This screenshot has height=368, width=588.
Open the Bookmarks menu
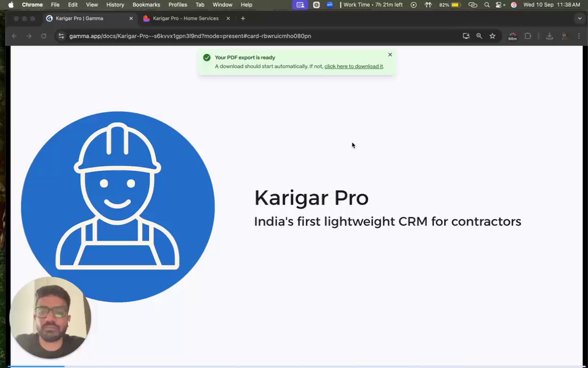pyautogui.click(x=146, y=5)
